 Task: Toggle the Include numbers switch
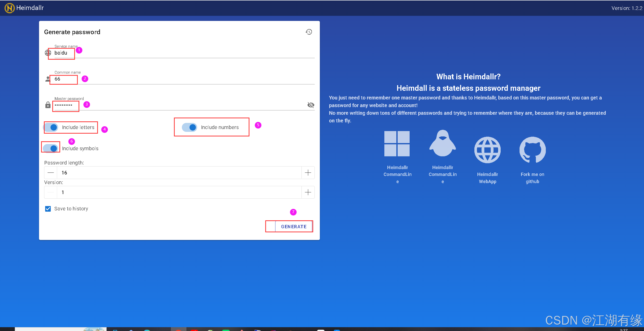pyautogui.click(x=190, y=127)
